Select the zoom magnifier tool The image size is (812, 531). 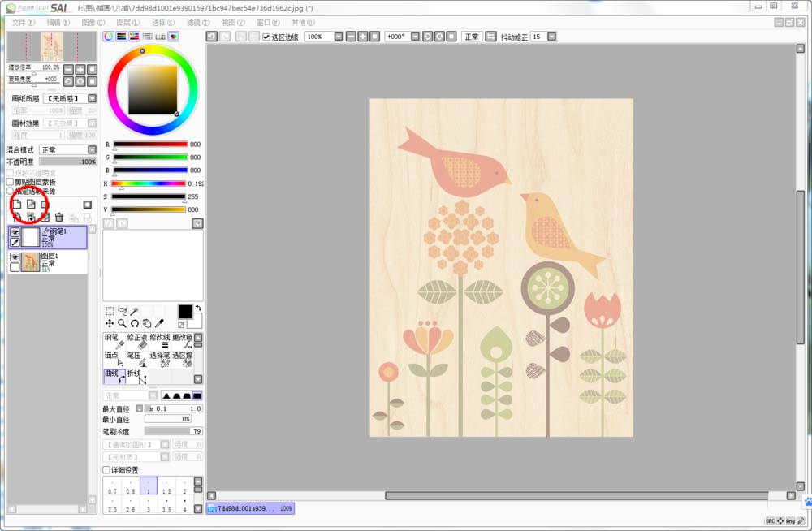[x=122, y=323]
